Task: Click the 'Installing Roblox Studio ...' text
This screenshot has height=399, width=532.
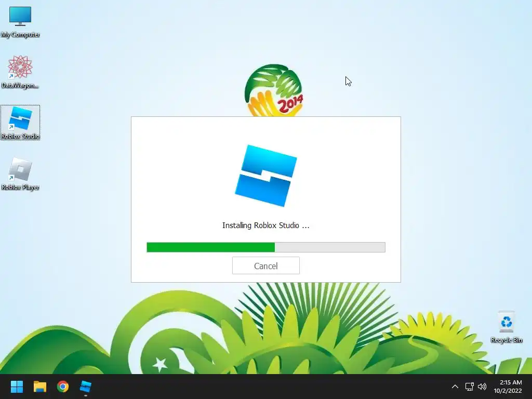Action: coord(265,225)
